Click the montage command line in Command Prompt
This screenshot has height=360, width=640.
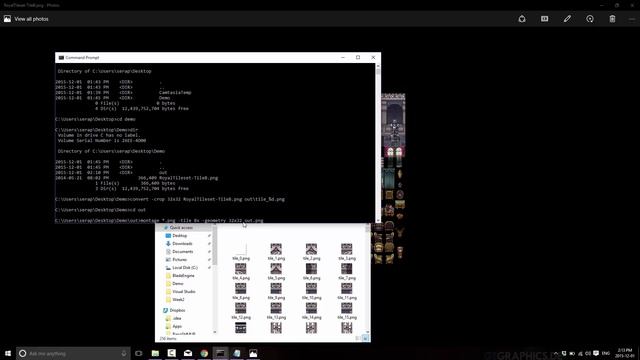coord(159,220)
